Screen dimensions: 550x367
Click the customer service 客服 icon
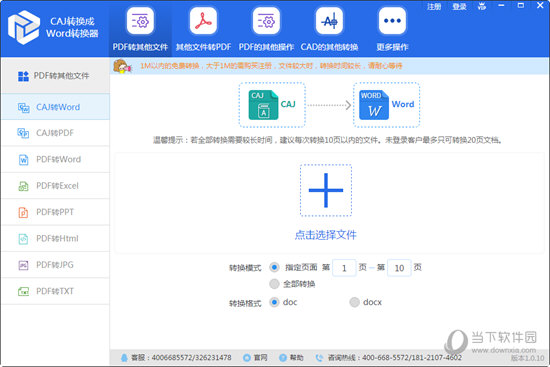click(x=124, y=358)
